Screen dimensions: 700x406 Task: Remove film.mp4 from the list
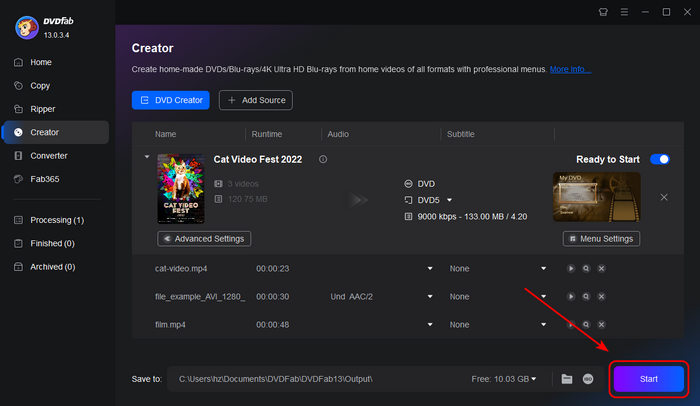click(601, 325)
